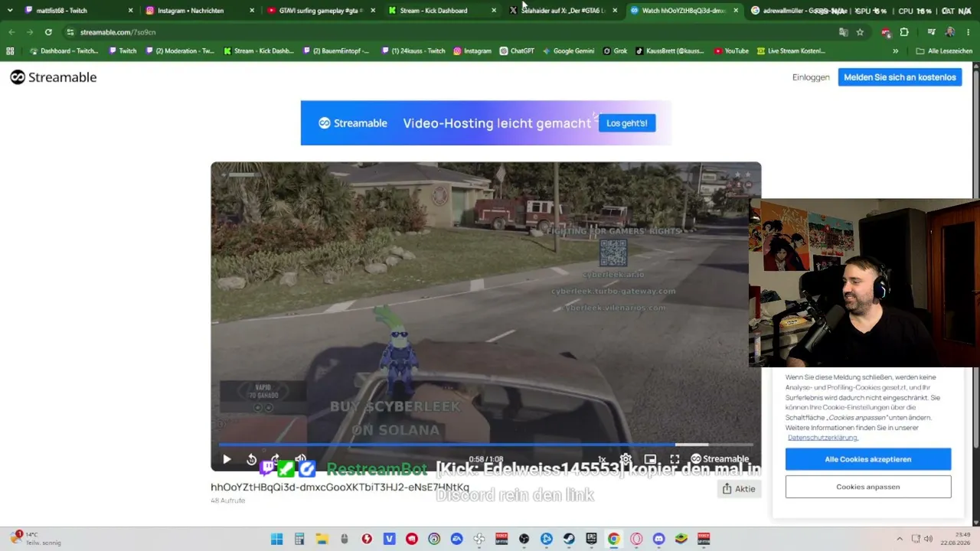Open the Streamable home logo
This screenshot has width=980, height=551.
[x=54, y=77]
